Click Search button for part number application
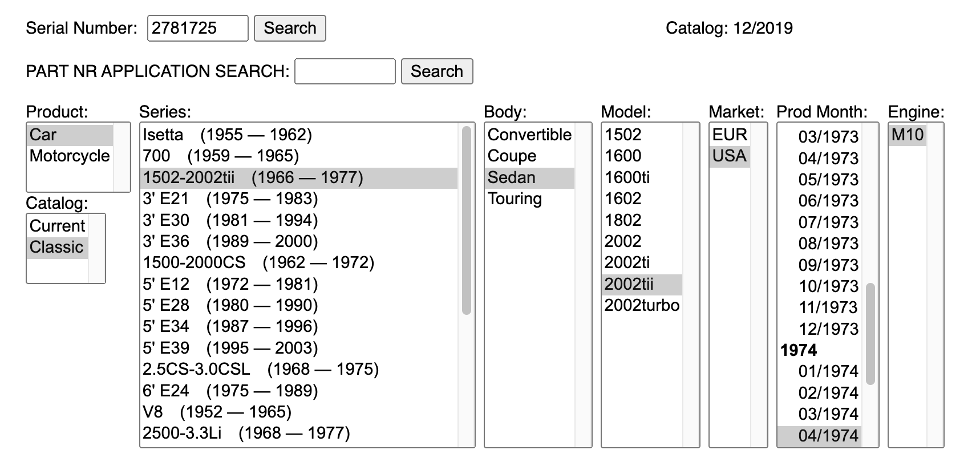This screenshot has height=462, width=980. tap(436, 71)
